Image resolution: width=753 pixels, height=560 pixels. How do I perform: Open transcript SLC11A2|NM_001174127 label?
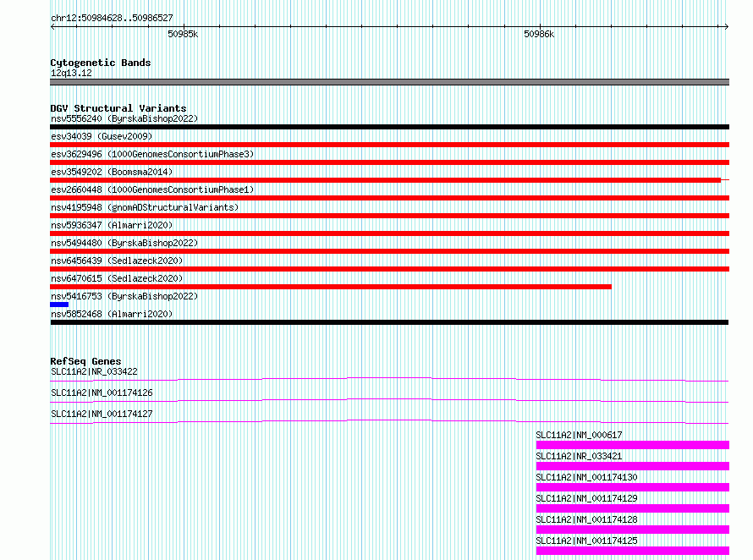coord(102,414)
